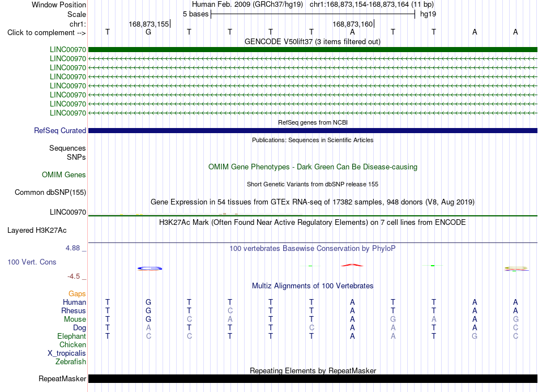Click the "chr1:" base position label
Screen dimensions: 538x392
(x=78, y=24)
